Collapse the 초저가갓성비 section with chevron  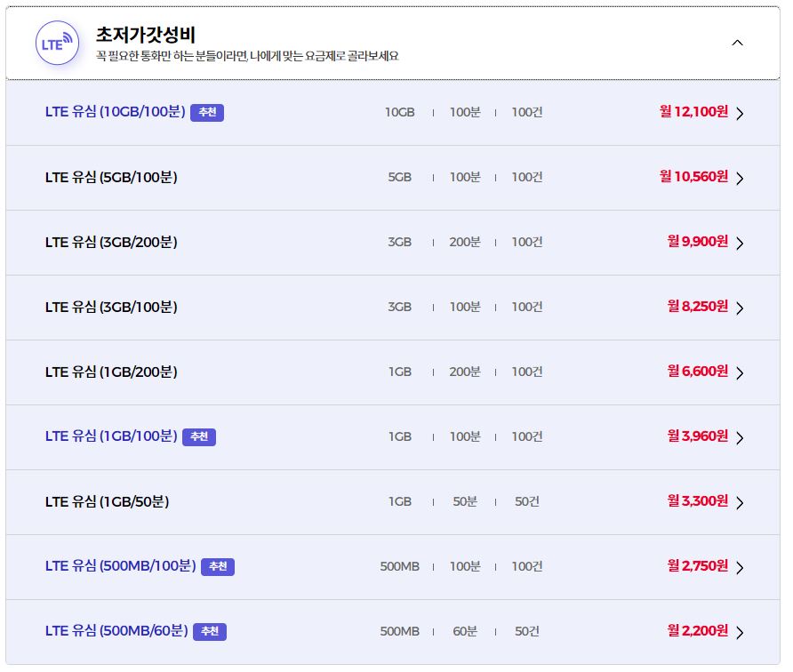737,43
